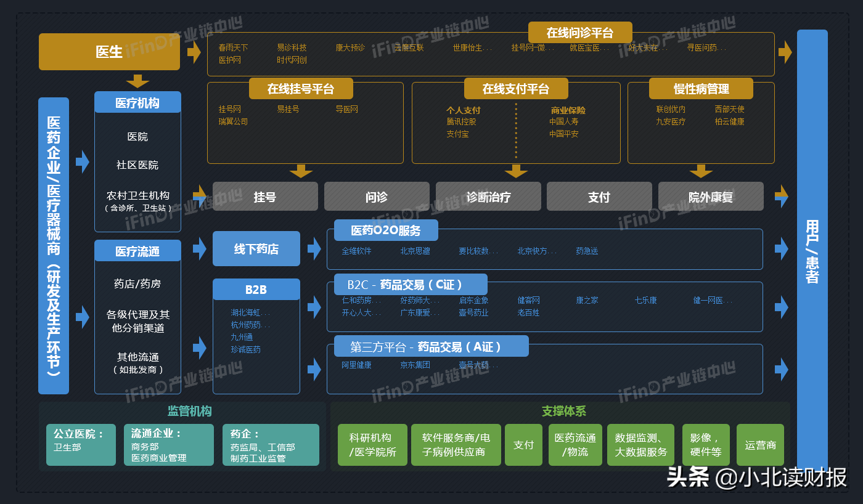Click the 医生 gold box

point(109,52)
